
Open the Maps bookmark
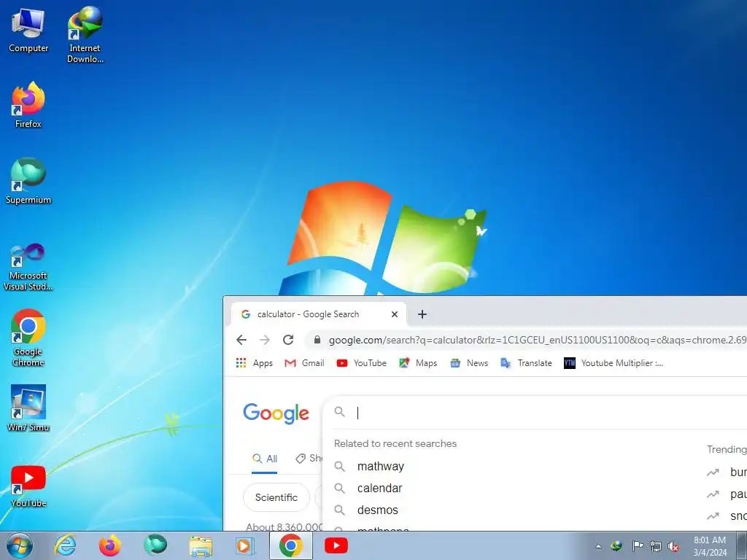(x=418, y=363)
